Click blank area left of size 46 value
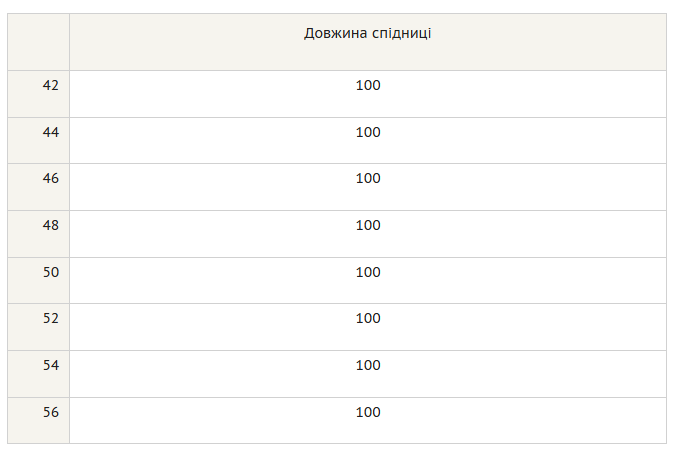680x455 pixels. point(212,187)
